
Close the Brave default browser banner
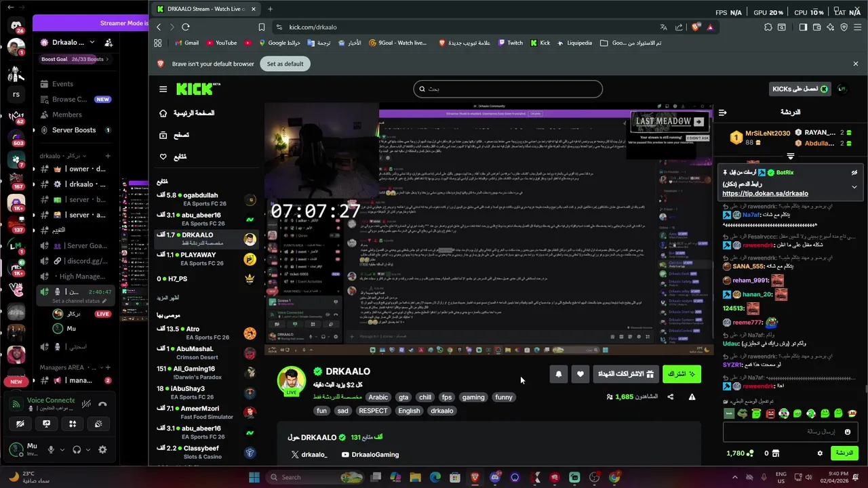856,64
